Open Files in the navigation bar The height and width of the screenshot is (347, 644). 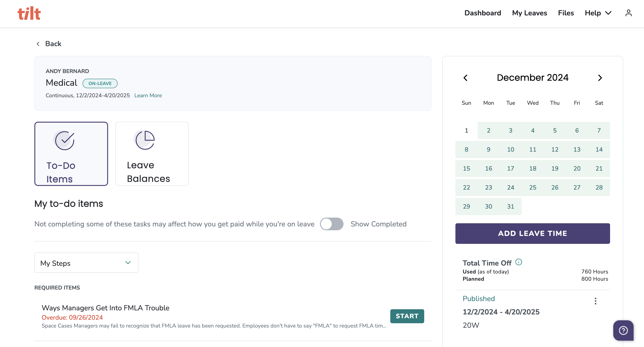tap(566, 13)
